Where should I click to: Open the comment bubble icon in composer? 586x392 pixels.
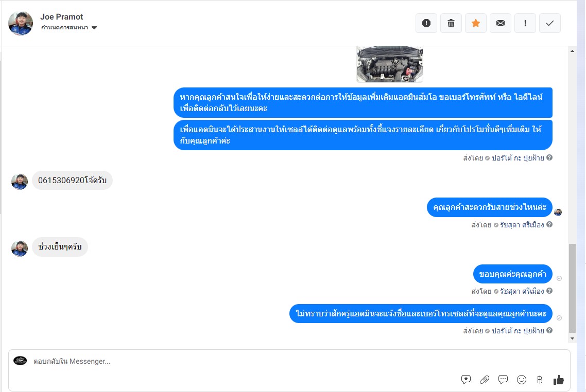503,380
